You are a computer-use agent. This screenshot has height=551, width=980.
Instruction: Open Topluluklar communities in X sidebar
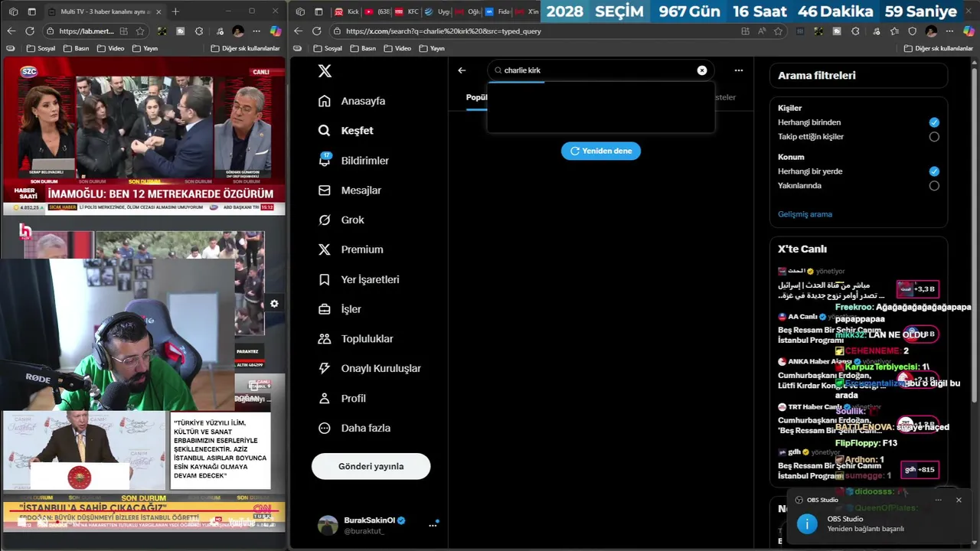click(356, 339)
